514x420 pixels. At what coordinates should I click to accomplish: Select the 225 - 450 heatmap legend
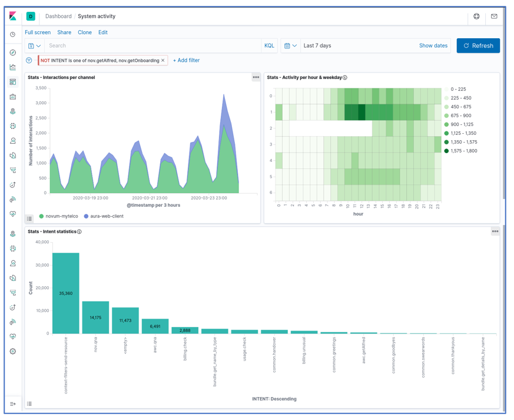tap(458, 98)
